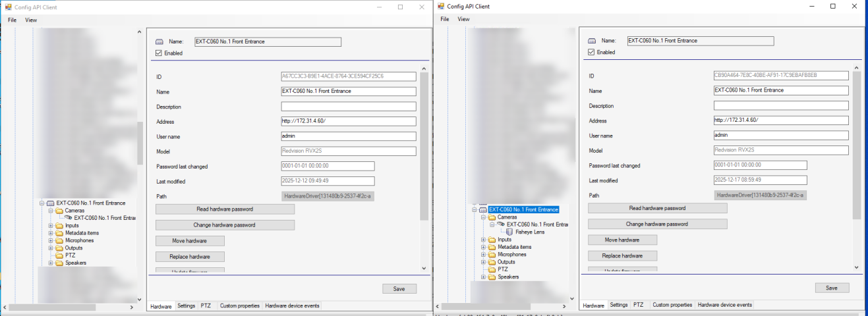
Task: Click the PTZ folder icon in the right window tree
Action: [x=492, y=269]
